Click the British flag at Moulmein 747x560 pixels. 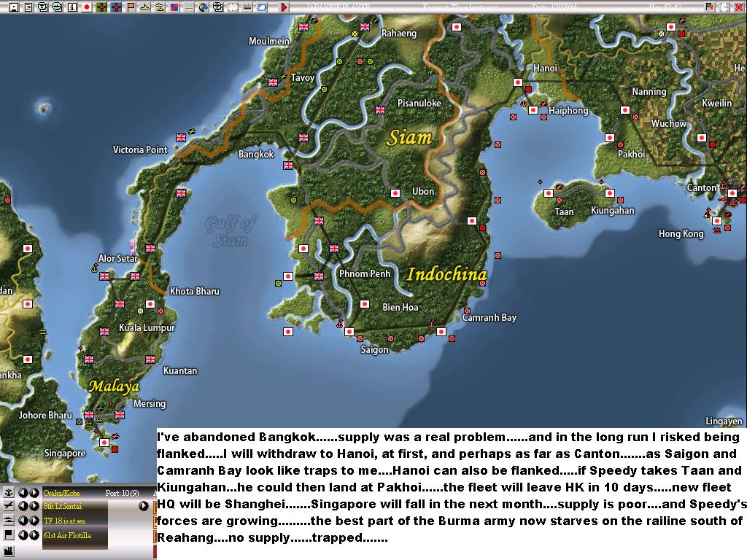coord(303,27)
